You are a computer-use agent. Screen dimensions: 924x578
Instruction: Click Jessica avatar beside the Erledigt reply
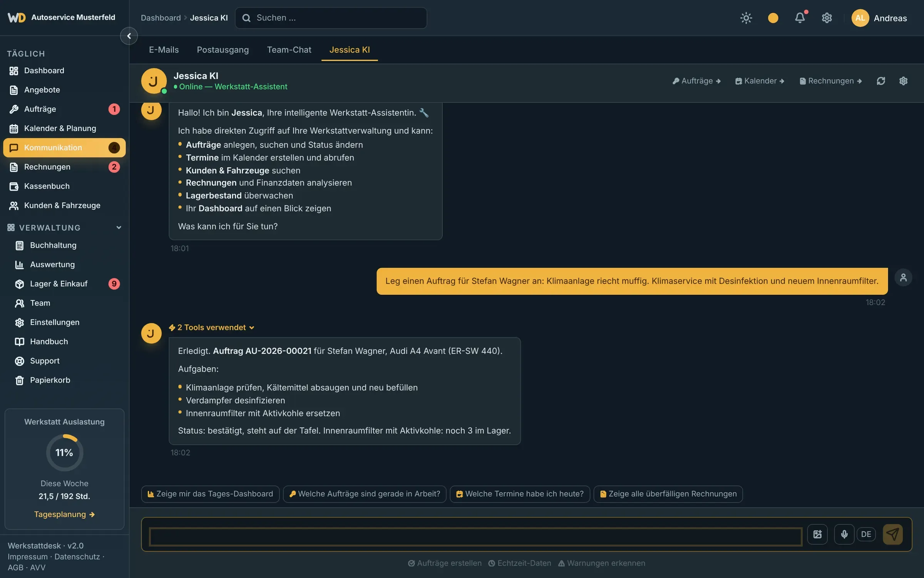(151, 333)
